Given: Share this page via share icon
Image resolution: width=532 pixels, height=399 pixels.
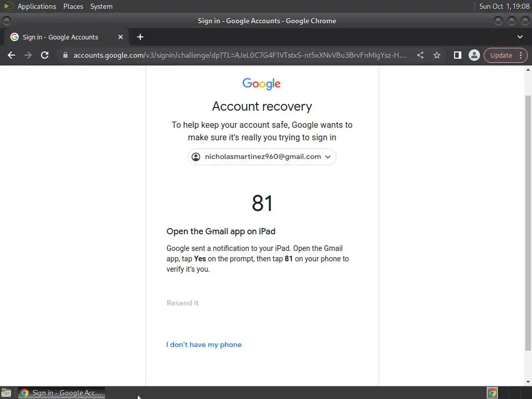Looking at the screenshot, I should (420, 55).
